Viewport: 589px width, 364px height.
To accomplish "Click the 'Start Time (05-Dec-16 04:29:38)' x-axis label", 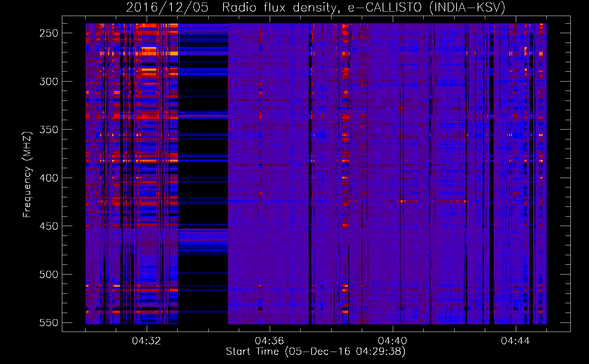I will pos(316,352).
